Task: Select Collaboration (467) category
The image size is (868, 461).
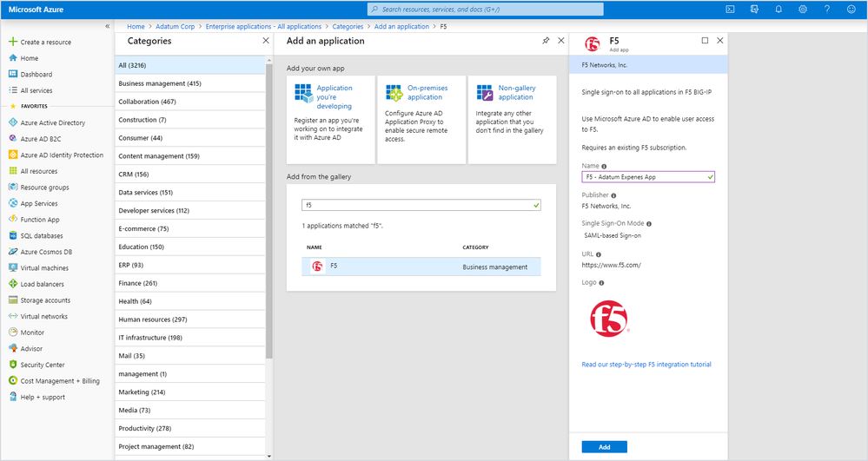Action: (190, 102)
